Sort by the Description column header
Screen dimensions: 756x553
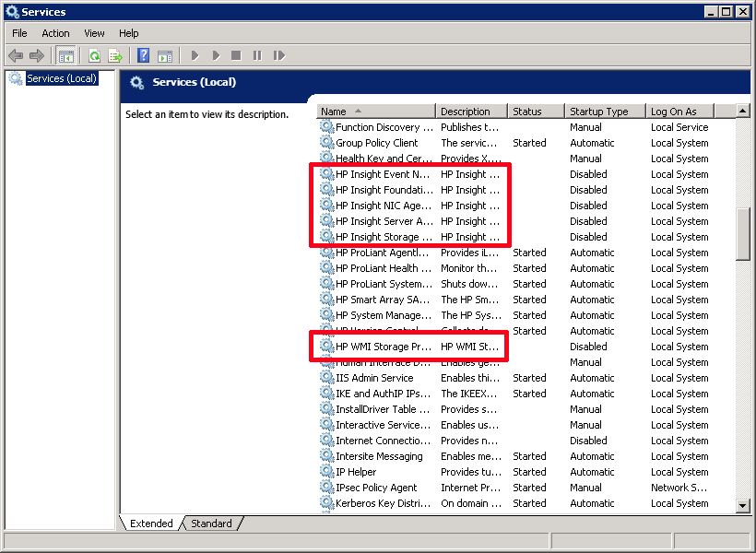coord(471,112)
